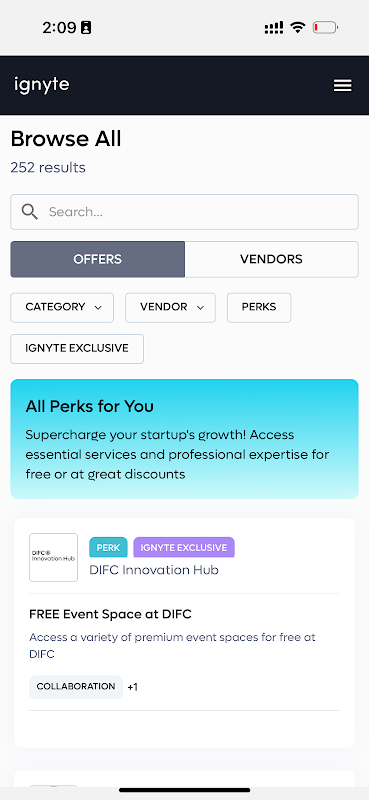
Task: Click the COLLABORATION tag
Action: pyautogui.click(x=76, y=687)
